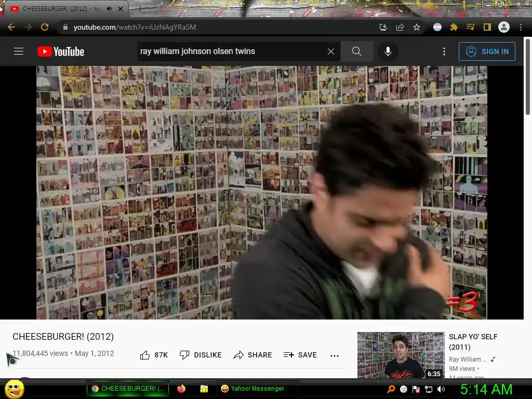Reload the YouTube page
Viewport: 532px width, 399px height.
click(45, 27)
